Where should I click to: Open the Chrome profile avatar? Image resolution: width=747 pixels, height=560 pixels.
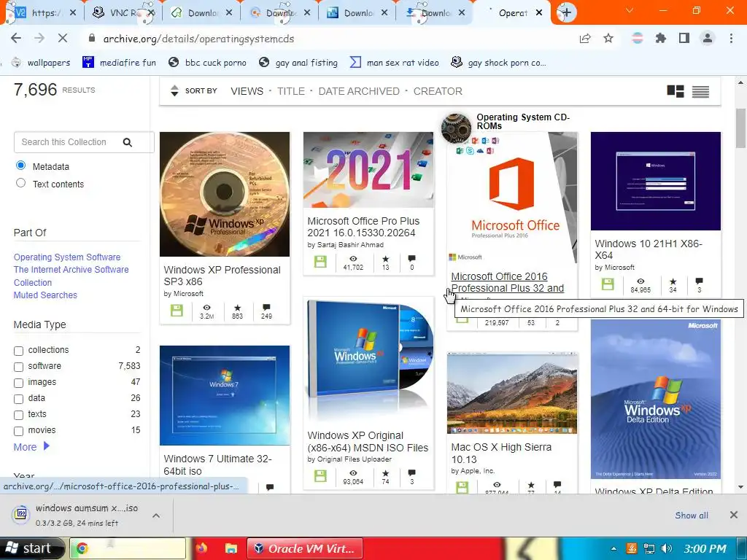click(x=708, y=38)
